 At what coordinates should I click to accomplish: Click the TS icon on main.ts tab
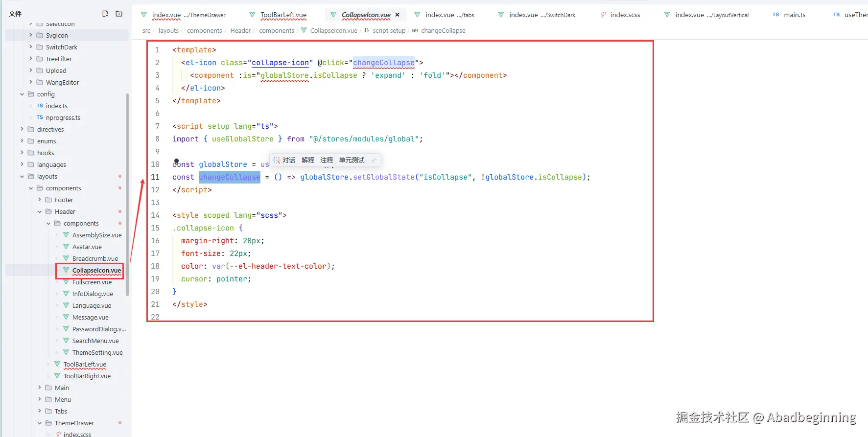tap(776, 15)
